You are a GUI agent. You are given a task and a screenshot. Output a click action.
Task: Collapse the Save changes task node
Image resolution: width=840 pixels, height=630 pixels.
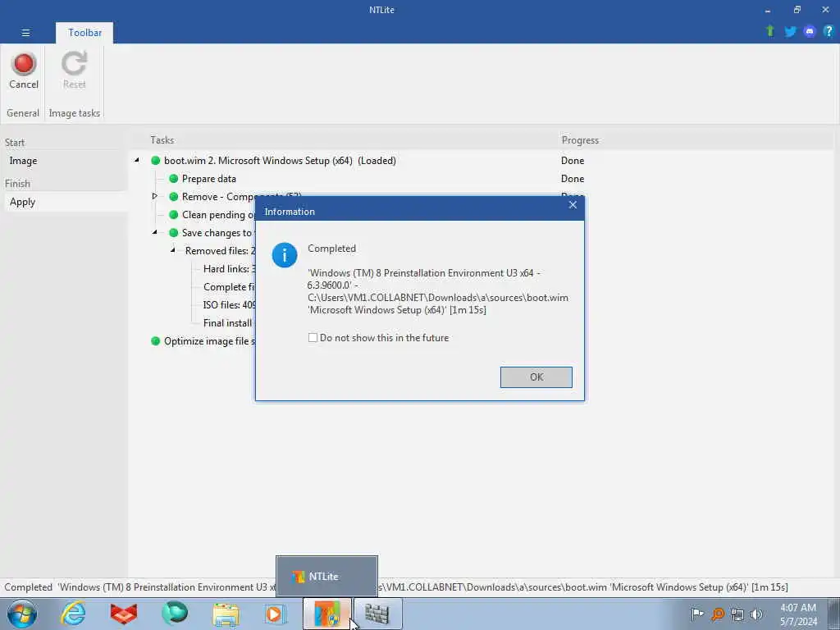(x=155, y=232)
